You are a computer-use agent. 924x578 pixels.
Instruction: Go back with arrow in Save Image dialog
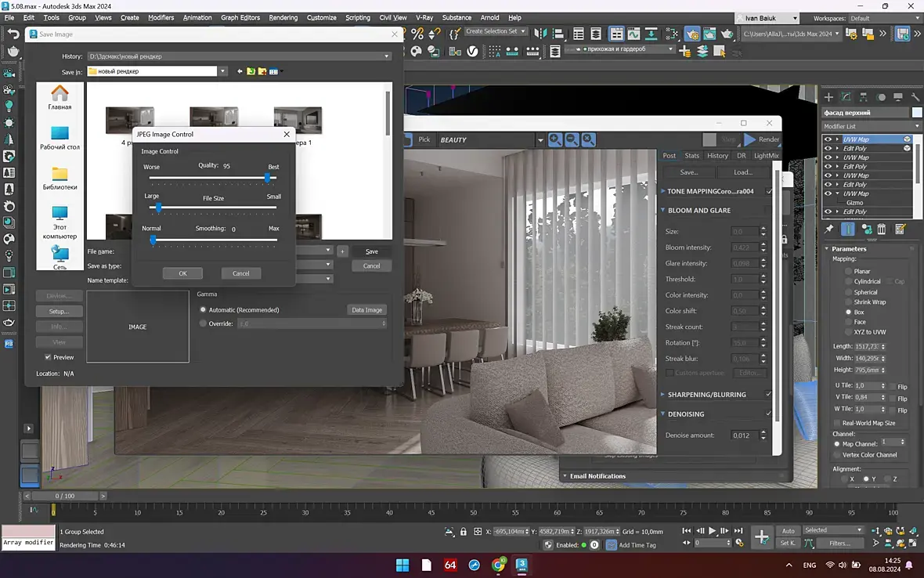coord(240,71)
